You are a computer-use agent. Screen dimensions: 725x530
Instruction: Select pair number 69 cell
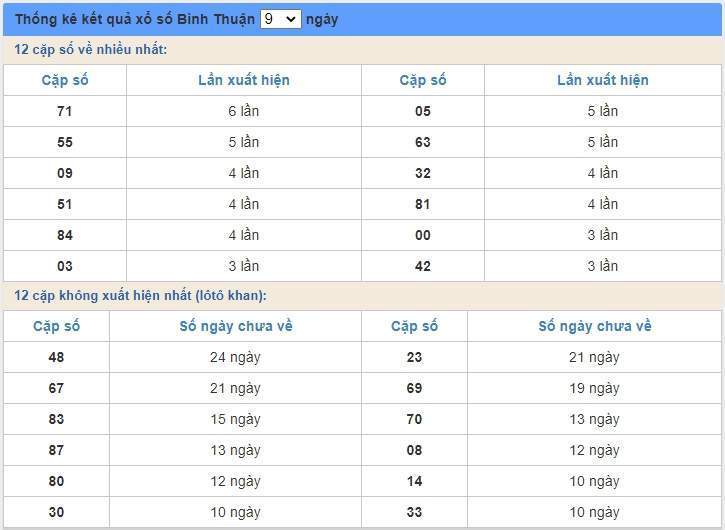[x=414, y=388]
